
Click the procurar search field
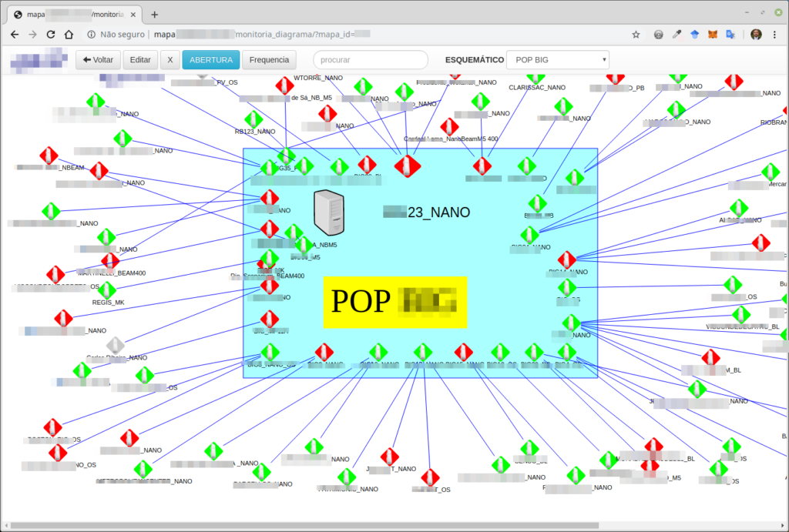pos(370,60)
